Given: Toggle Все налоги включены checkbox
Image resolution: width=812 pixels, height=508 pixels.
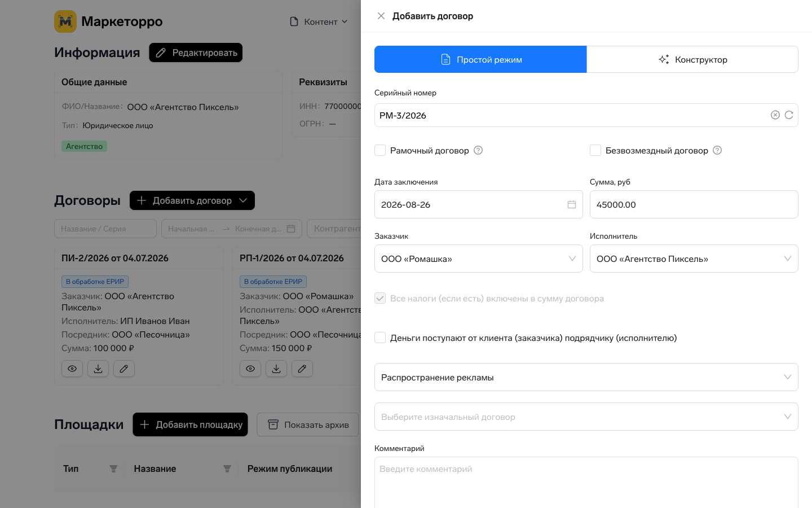Looking at the screenshot, I should (380, 298).
